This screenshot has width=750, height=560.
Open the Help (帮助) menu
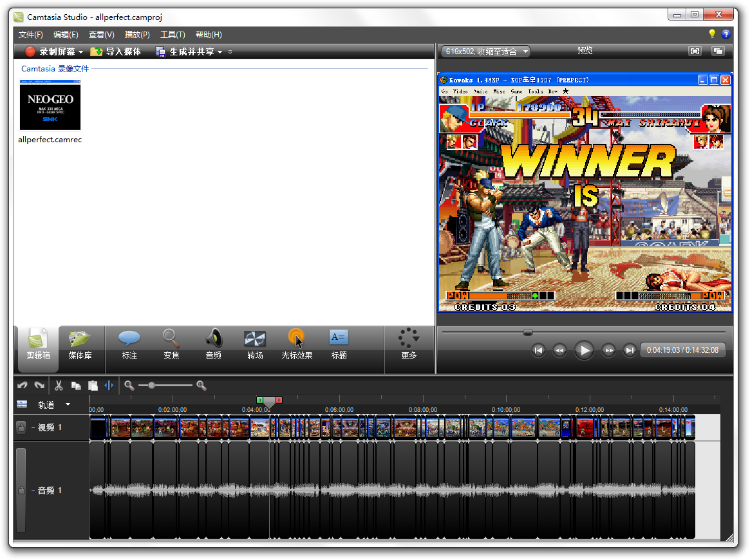tap(209, 34)
